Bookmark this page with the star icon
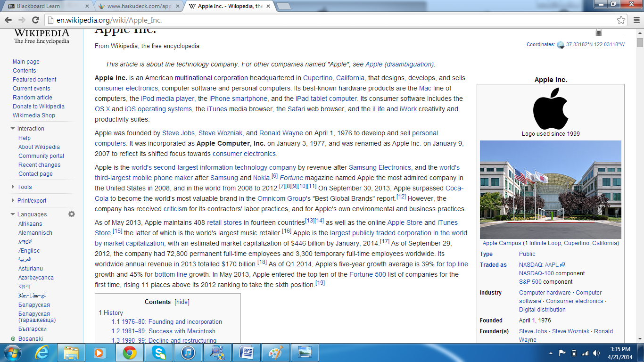The image size is (644, 362). 621,20
